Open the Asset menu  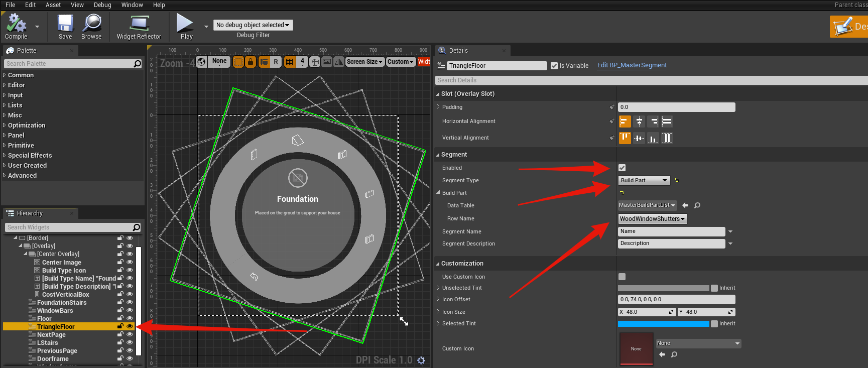point(53,5)
